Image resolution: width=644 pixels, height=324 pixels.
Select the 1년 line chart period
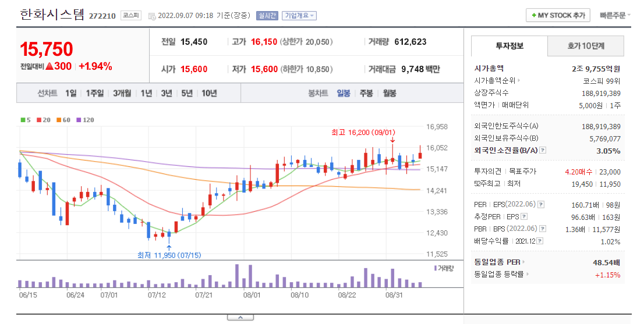point(146,94)
